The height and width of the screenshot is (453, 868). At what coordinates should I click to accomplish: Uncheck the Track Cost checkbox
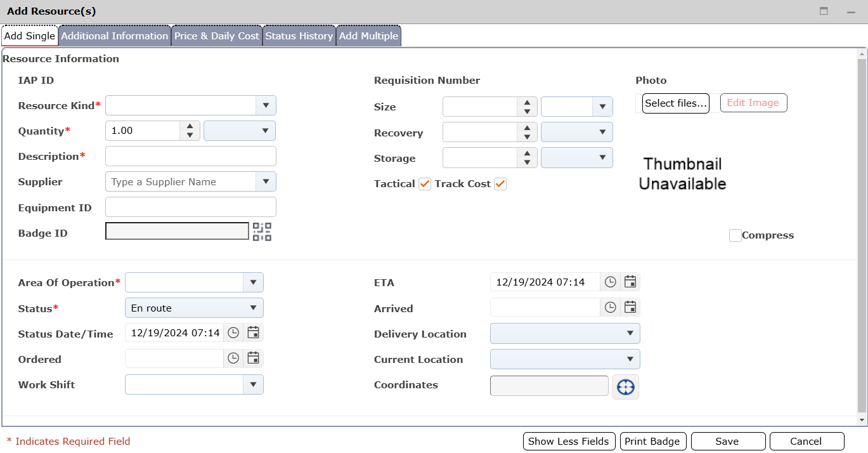[x=500, y=184]
